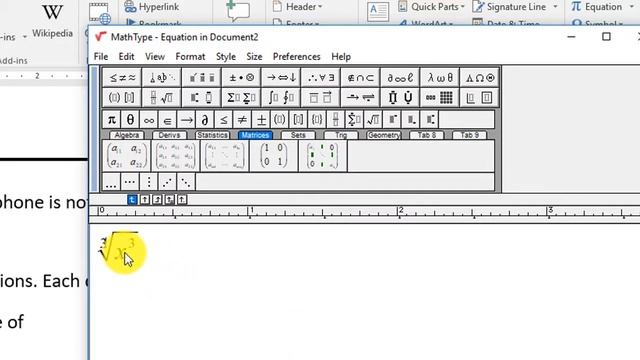Open Tab 8

(x=427, y=135)
